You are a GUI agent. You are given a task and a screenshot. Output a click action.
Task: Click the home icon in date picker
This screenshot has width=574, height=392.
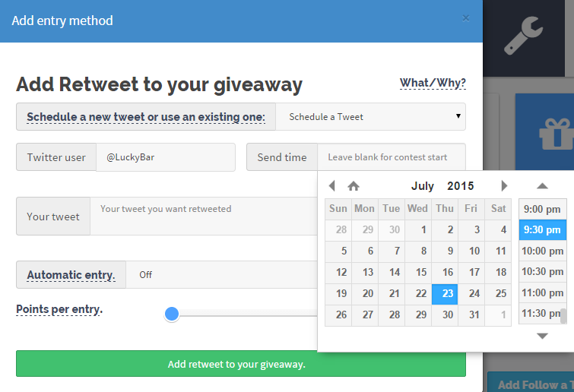(x=354, y=186)
